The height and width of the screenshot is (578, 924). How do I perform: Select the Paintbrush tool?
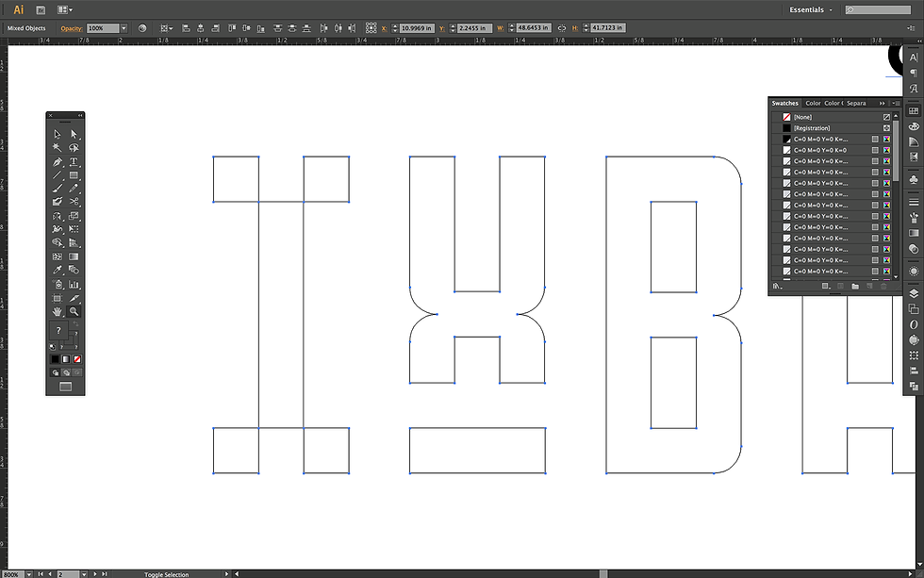pos(58,189)
